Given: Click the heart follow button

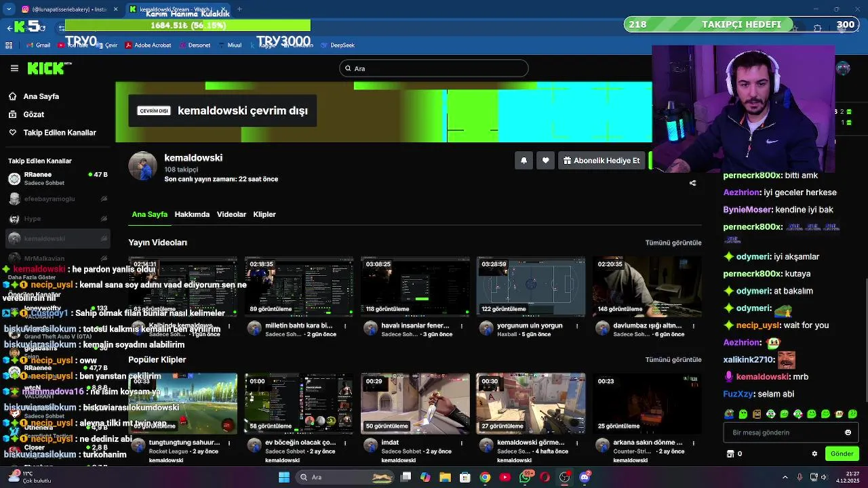Looking at the screenshot, I should (x=545, y=161).
